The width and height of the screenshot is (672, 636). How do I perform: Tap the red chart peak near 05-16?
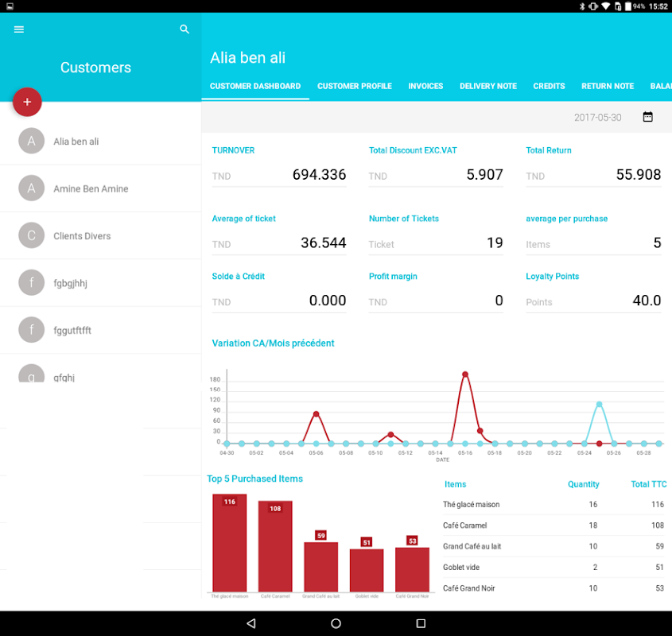click(x=465, y=374)
